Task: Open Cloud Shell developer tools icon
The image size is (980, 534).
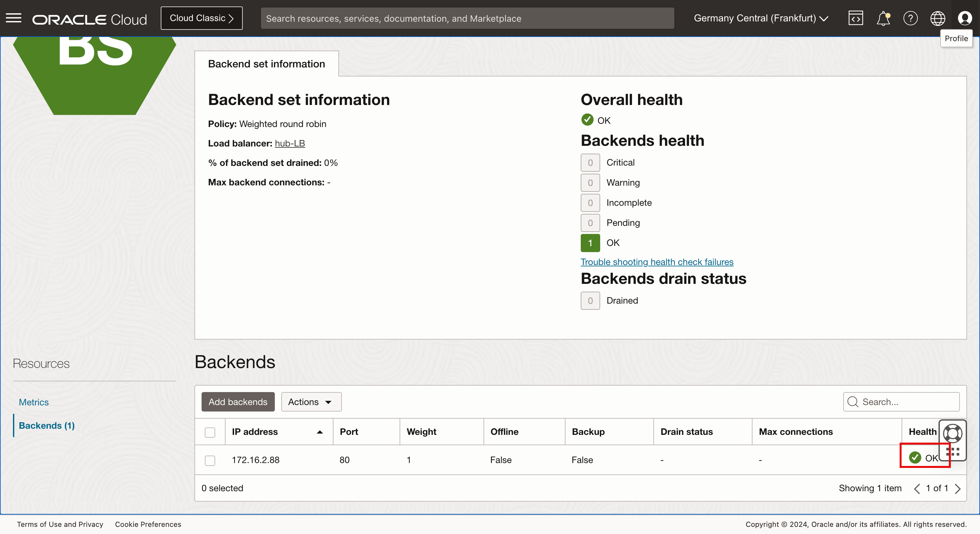Action: (856, 18)
